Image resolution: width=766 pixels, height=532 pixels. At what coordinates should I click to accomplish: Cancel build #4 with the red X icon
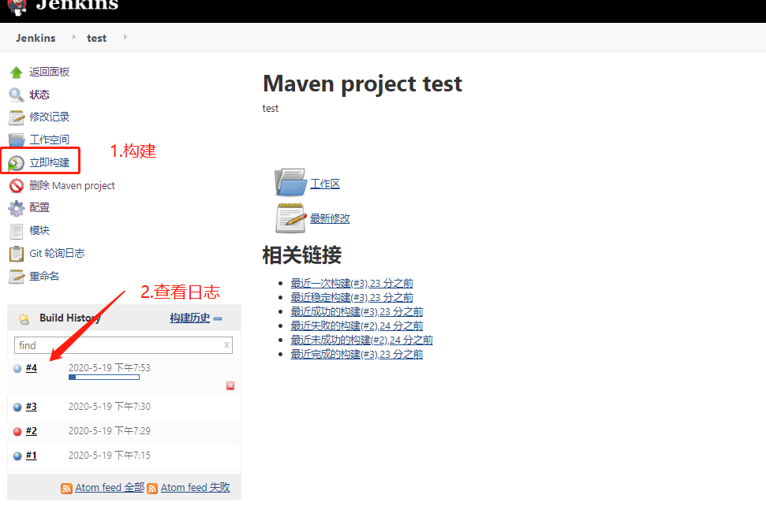(230, 385)
